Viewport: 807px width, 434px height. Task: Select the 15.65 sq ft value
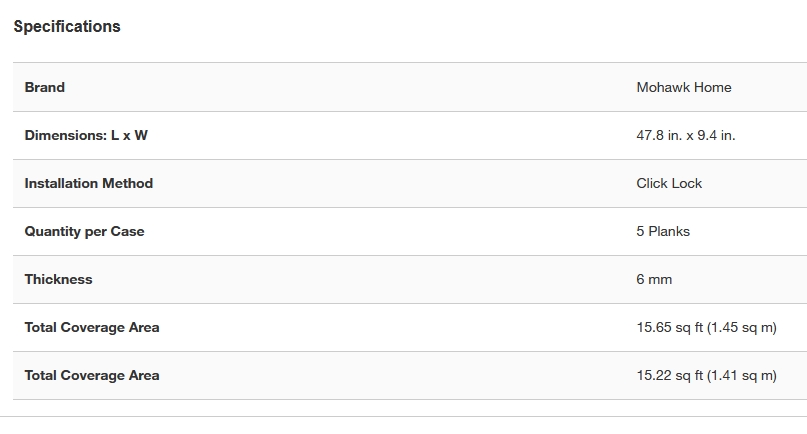[669, 327]
